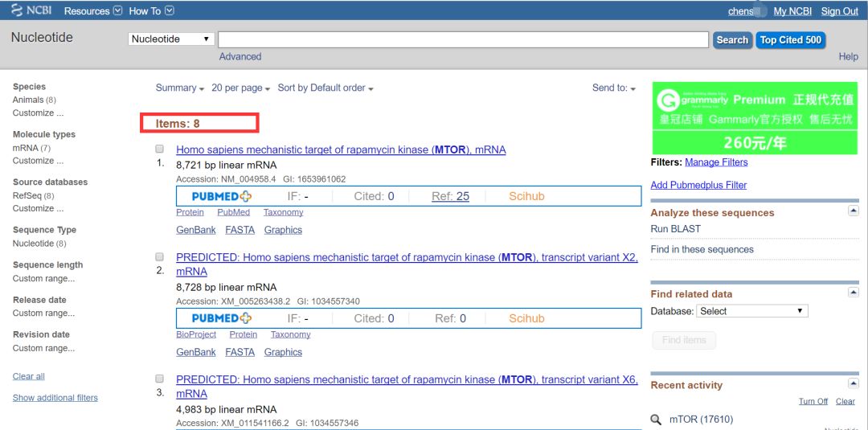Collapse the Recent activity panel

coord(853,383)
